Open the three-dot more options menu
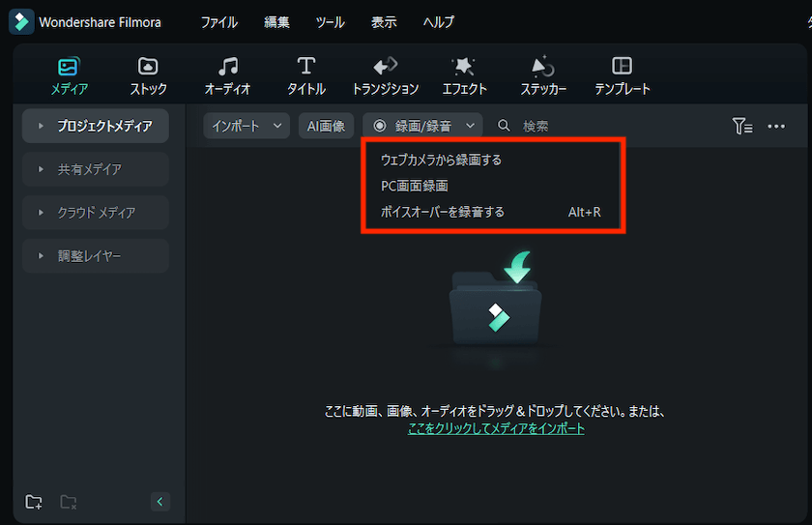This screenshot has width=812, height=525. click(775, 127)
